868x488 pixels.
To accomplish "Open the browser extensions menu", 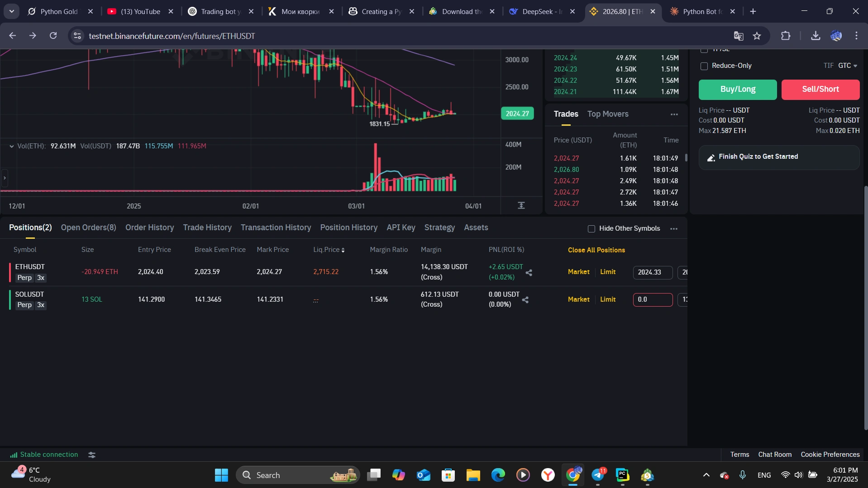I will coord(786,36).
